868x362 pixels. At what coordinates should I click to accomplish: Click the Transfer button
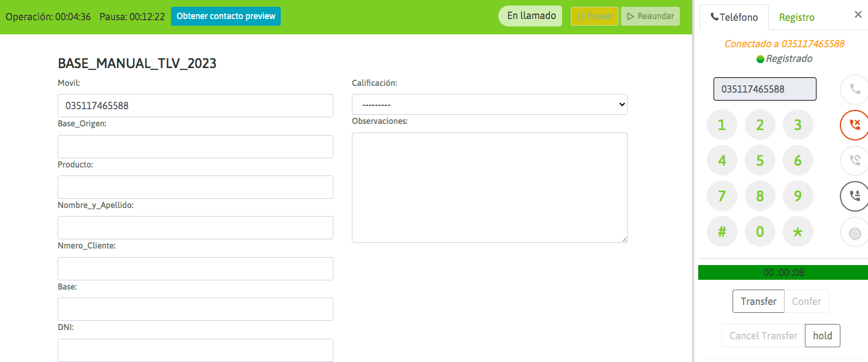click(758, 301)
